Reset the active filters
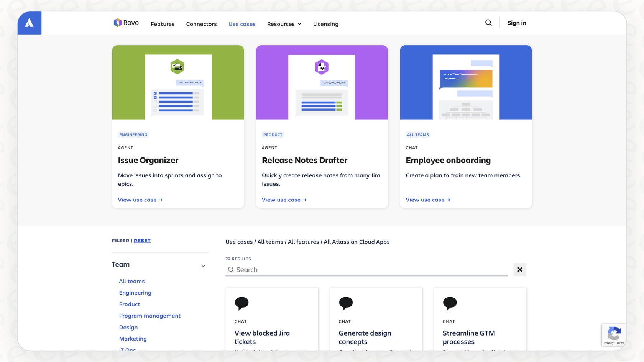 tap(142, 241)
